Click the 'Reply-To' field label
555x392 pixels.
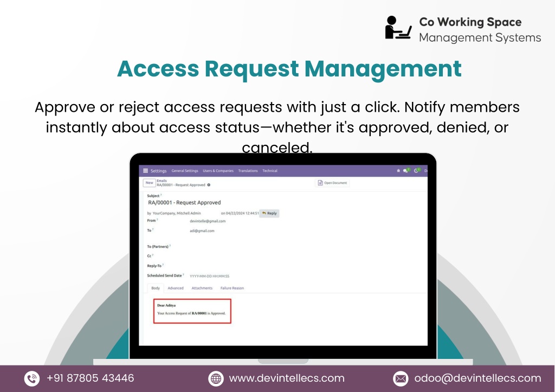[154, 266]
